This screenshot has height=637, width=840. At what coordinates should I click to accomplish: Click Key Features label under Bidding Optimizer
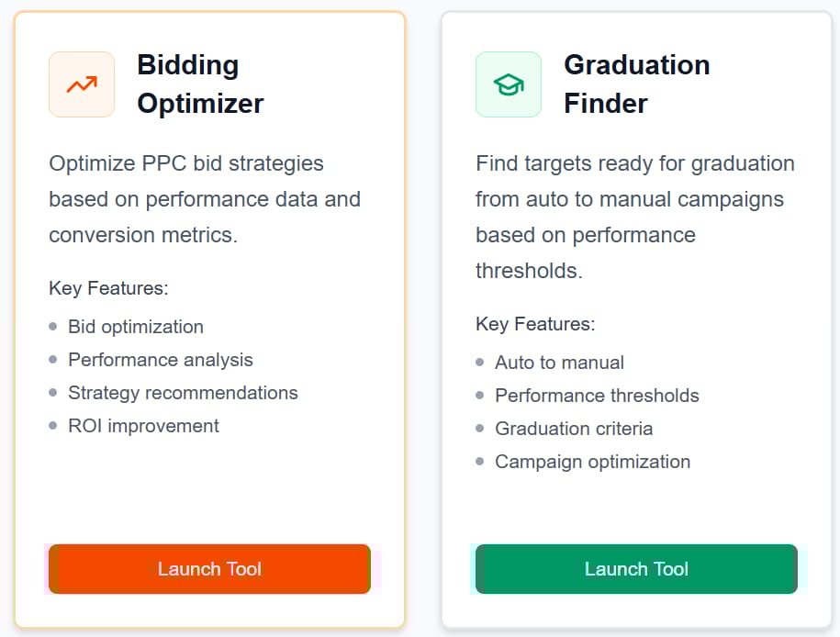pyautogui.click(x=108, y=288)
